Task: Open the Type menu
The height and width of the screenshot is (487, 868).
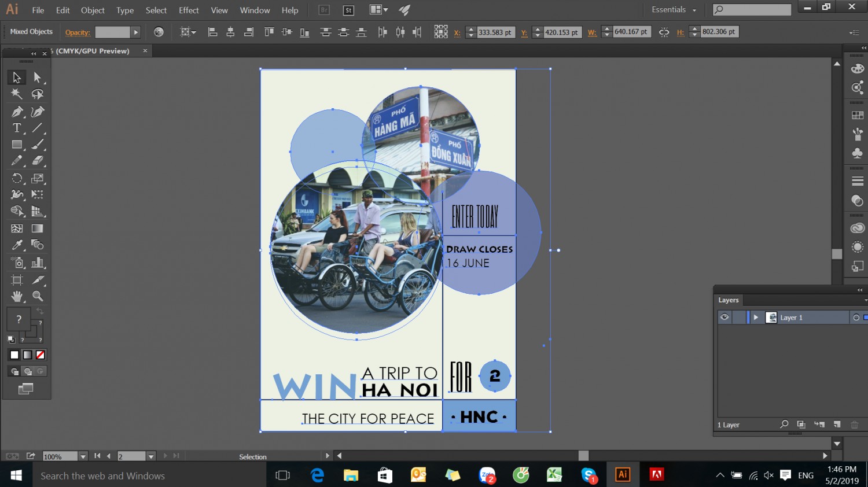Action: pyautogui.click(x=125, y=10)
